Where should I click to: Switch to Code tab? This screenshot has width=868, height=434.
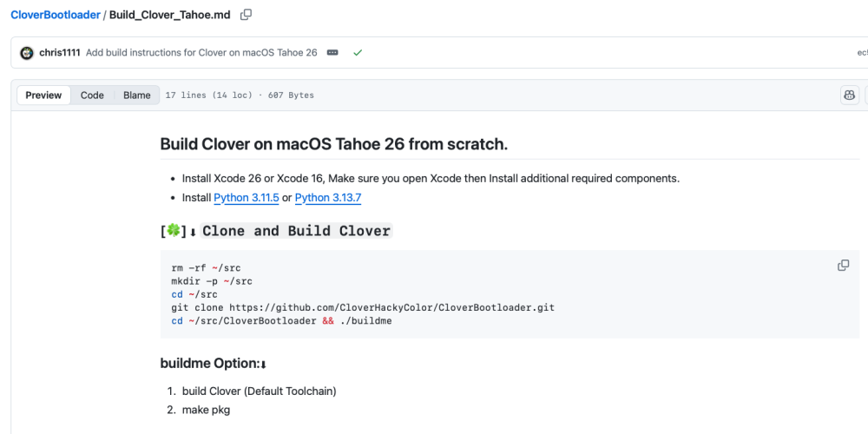point(92,95)
